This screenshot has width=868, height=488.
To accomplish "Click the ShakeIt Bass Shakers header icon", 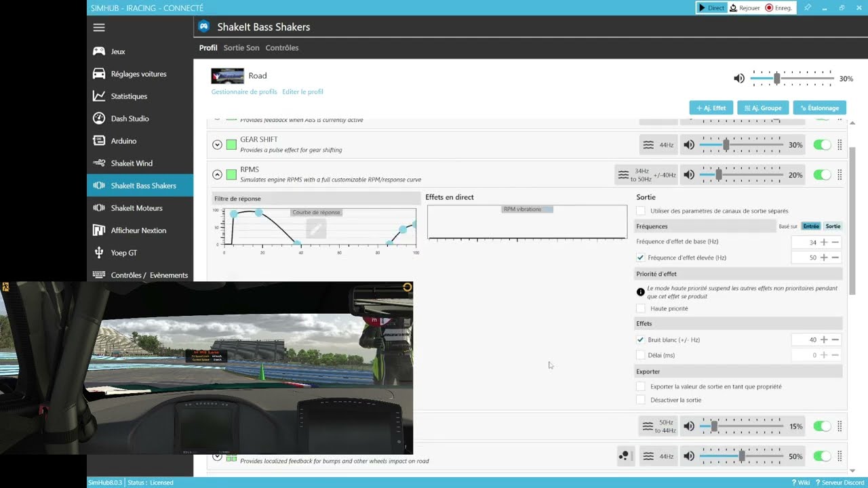I will (x=203, y=27).
